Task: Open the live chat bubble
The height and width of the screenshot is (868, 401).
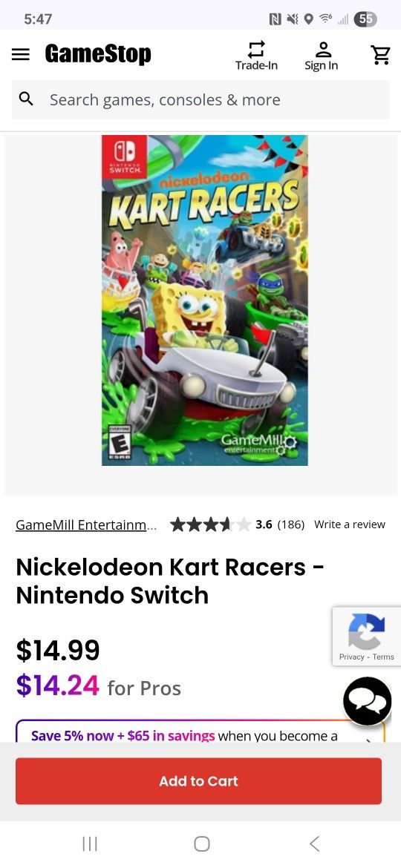Action: [x=368, y=701]
